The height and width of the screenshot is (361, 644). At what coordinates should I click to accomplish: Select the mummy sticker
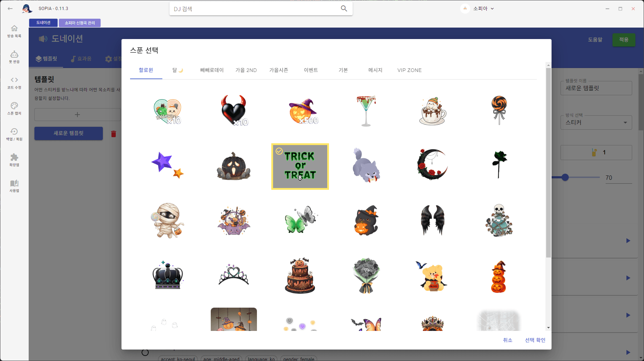(167, 220)
